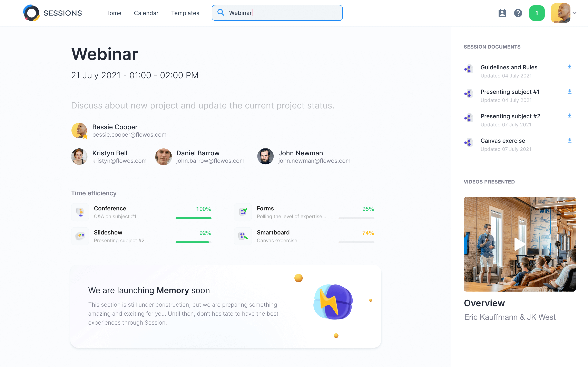588x367 pixels.
Task: Open the Templates menu item
Action: (185, 13)
